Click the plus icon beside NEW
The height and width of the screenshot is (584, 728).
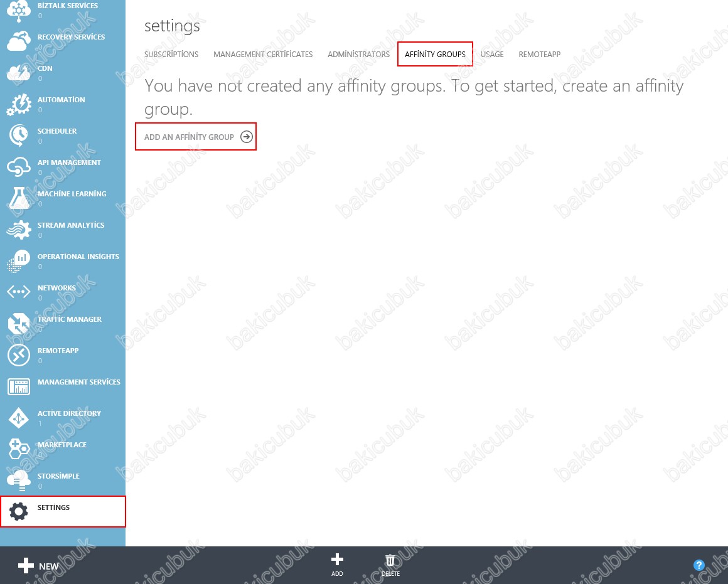click(x=26, y=566)
